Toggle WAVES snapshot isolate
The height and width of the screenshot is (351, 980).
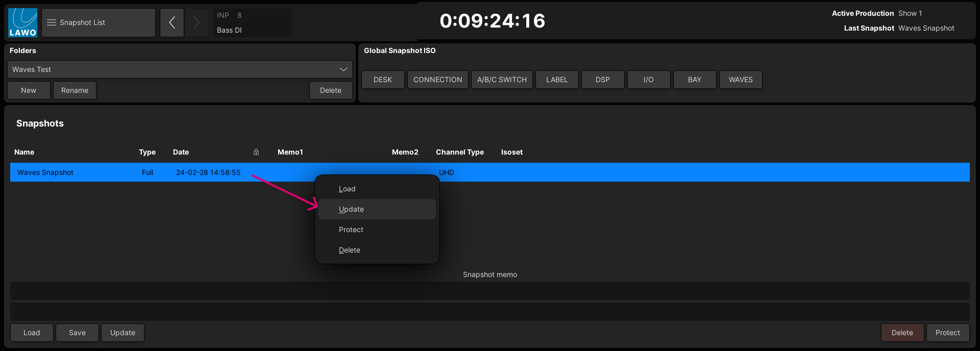coord(740,80)
